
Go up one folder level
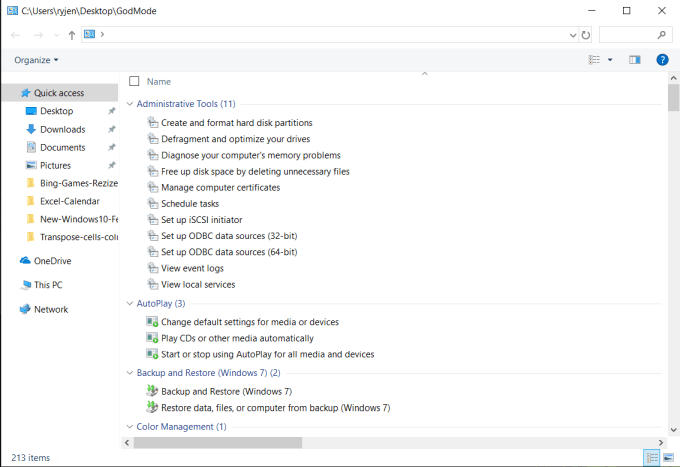[72, 35]
